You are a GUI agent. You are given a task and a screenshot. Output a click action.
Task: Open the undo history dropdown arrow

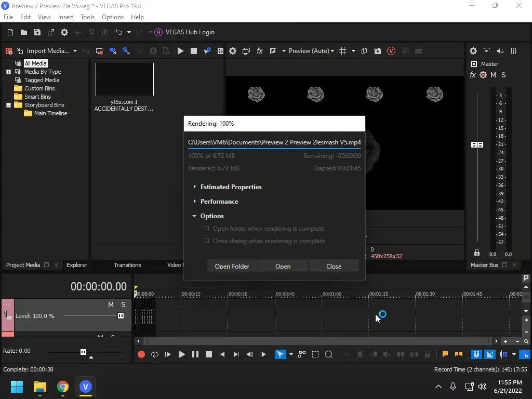pos(129,32)
